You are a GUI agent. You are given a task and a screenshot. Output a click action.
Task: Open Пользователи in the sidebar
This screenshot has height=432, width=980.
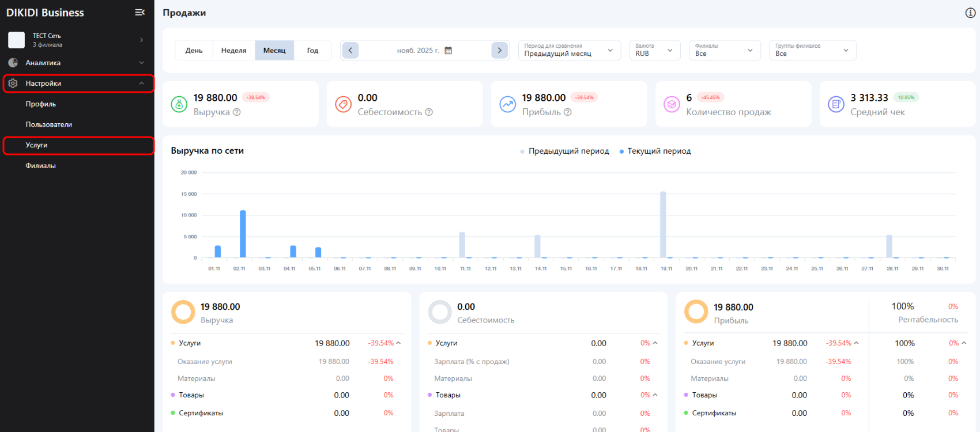(x=49, y=124)
